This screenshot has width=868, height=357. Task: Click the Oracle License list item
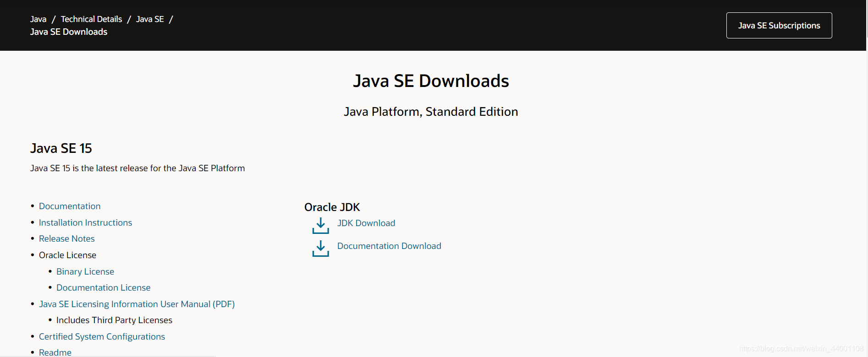click(67, 255)
